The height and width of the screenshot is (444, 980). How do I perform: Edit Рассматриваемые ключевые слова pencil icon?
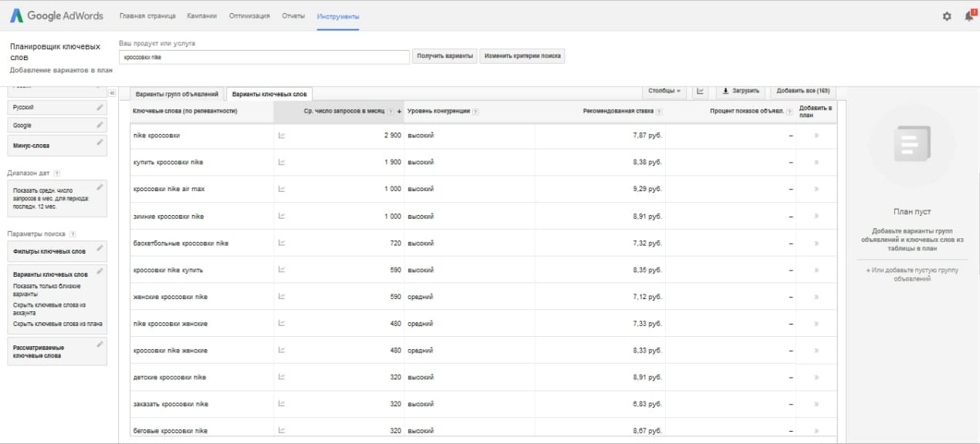coord(100,345)
